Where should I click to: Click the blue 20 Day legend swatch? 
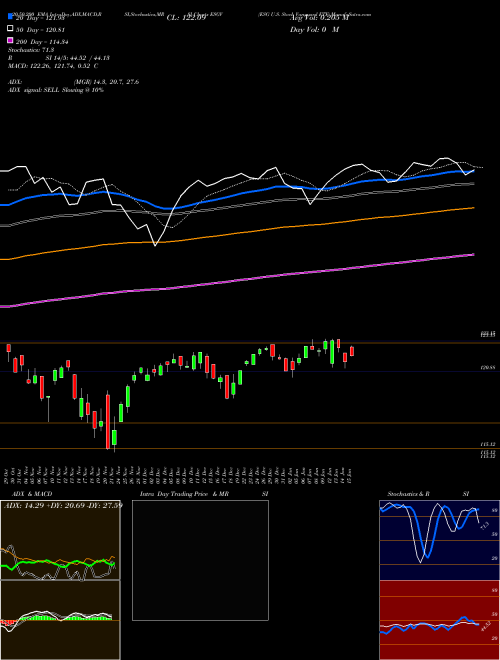10,16
